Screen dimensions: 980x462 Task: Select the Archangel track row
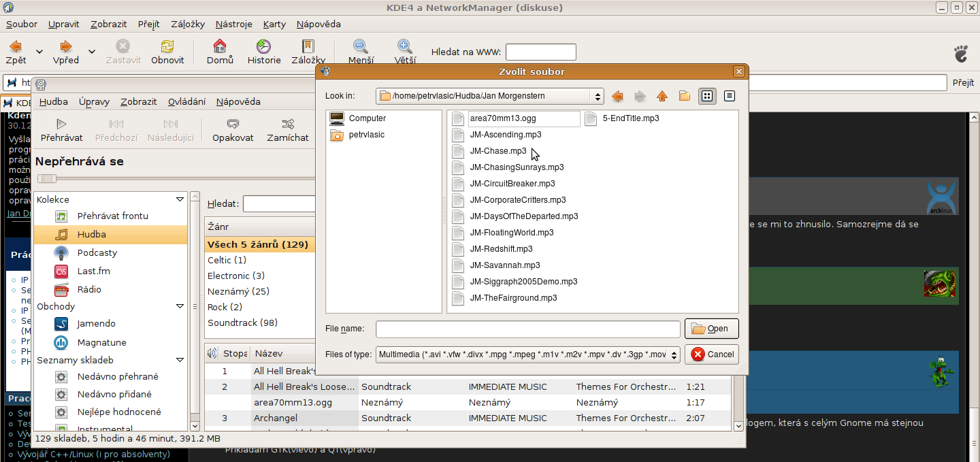[x=468, y=418]
